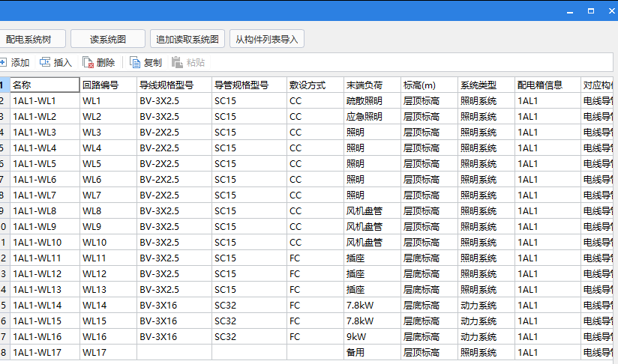Select the 疏散照明 load cell

371,100
